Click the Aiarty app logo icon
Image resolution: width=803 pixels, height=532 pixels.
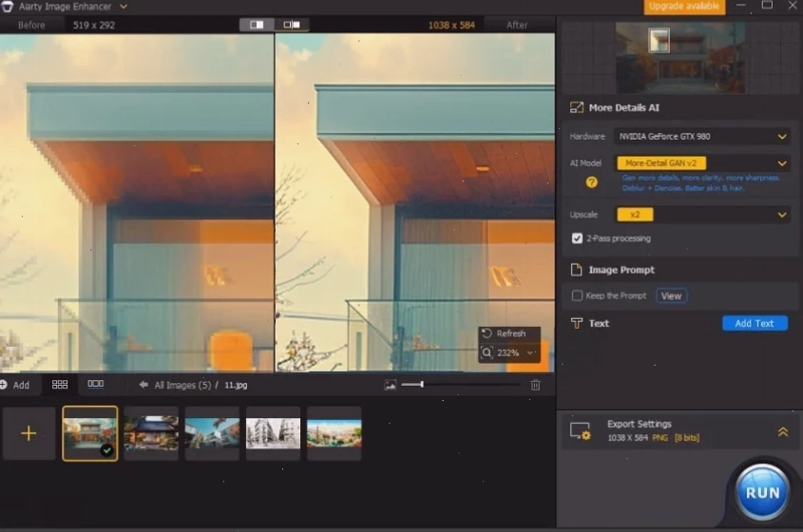point(7,6)
